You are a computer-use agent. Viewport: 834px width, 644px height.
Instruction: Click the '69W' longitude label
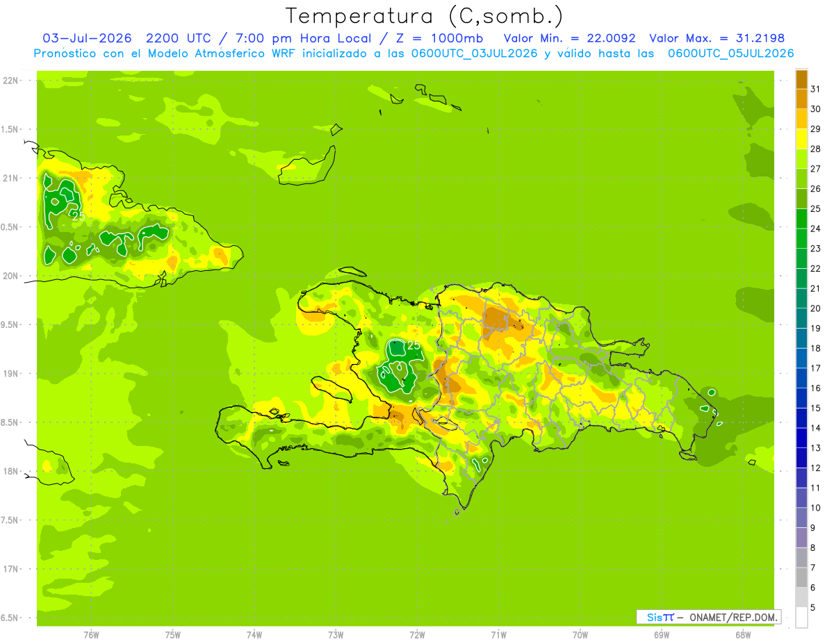pos(662,635)
